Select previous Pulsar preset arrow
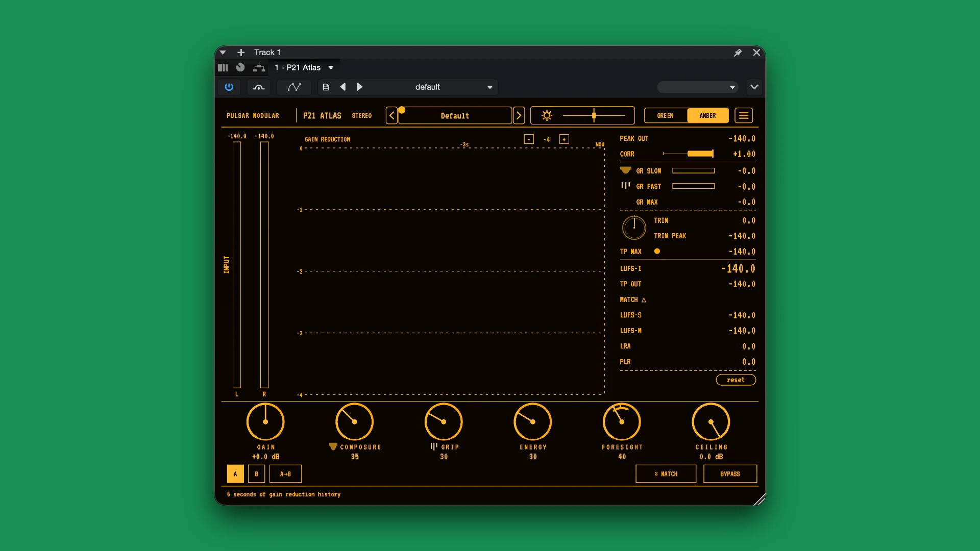This screenshot has height=551, width=980. (x=391, y=116)
